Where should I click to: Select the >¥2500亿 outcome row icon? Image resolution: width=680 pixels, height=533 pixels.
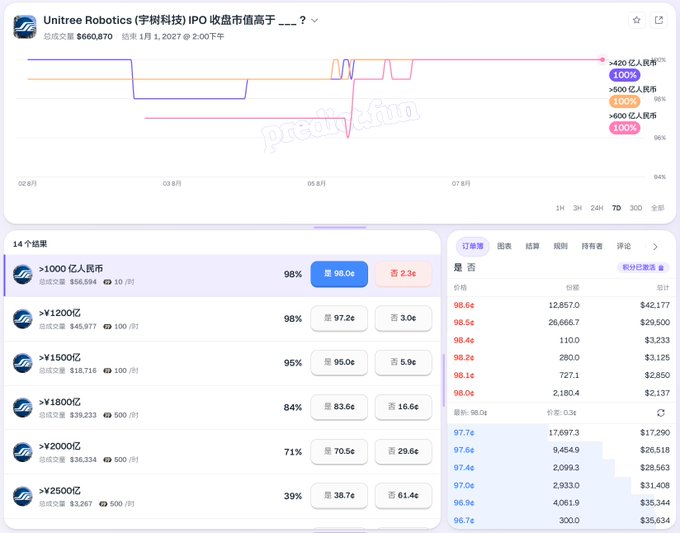pyautogui.click(x=23, y=497)
